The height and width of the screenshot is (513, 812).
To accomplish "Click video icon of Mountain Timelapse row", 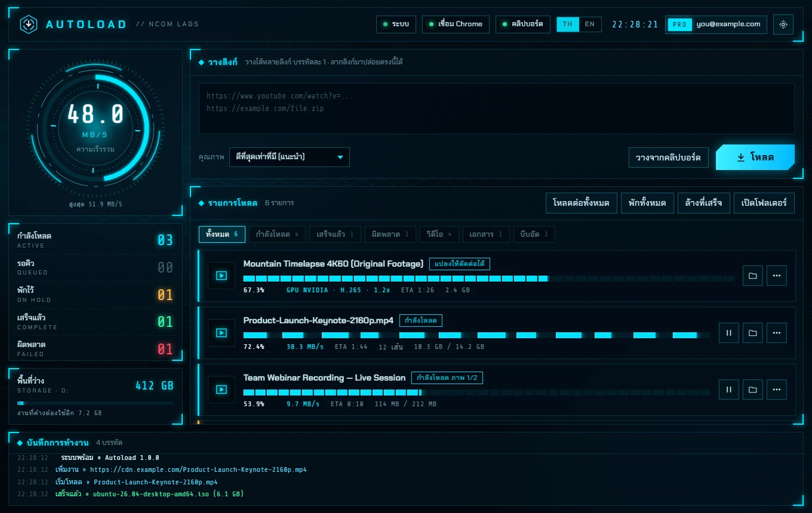I will click(222, 276).
